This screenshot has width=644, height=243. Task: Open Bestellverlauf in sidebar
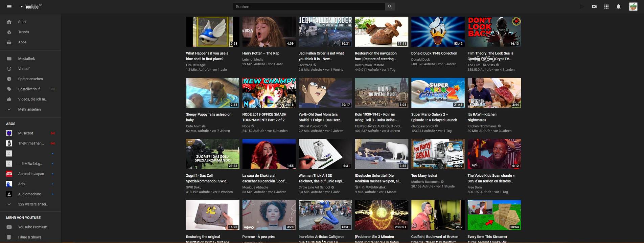click(30, 89)
